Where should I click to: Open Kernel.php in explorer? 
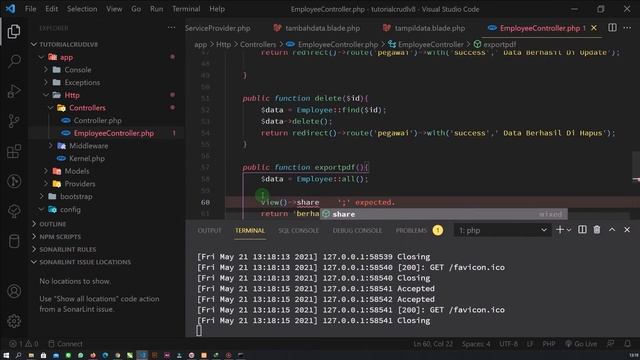pos(87,158)
